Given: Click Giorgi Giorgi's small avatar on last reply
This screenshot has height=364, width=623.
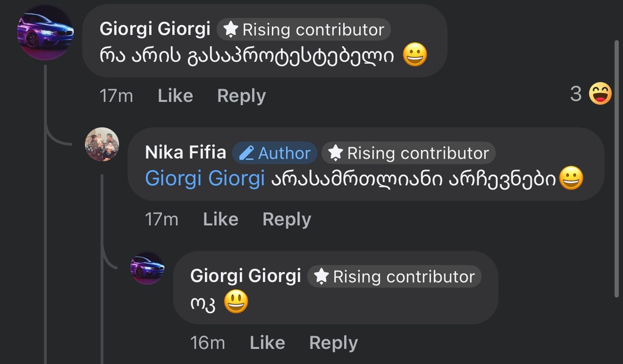Looking at the screenshot, I should pyautogui.click(x=147, y=268).
